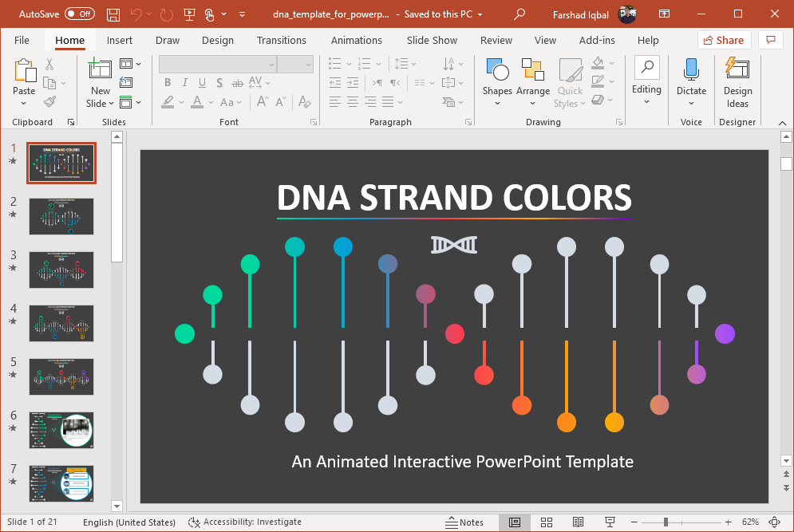Viewport: 794px width, 532px height.
Task: Open Customize Quick Access Toolbar arrow
Action: click(242, 14)
